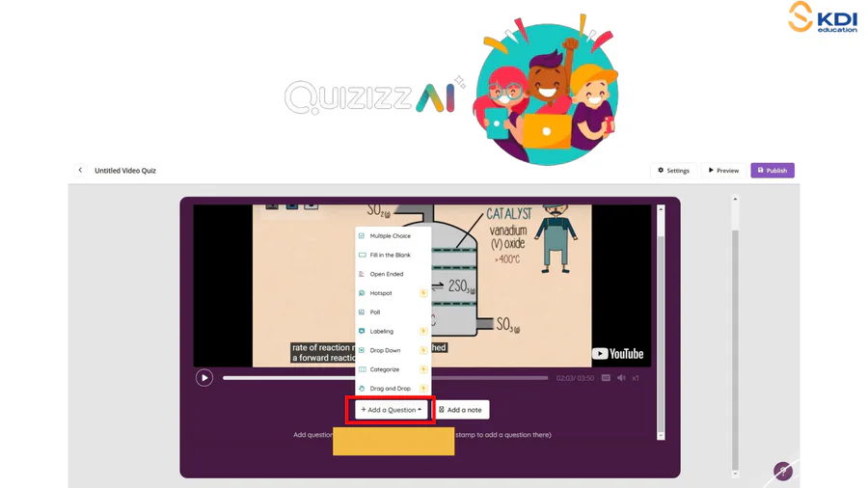Change playback speed via x1 control
The height and width of the screenshot is (488, 868).
[636, 378]
